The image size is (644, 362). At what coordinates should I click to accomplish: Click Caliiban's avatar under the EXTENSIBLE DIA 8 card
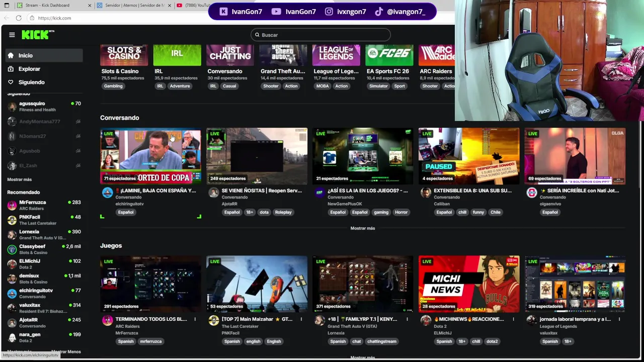(426, 193)
